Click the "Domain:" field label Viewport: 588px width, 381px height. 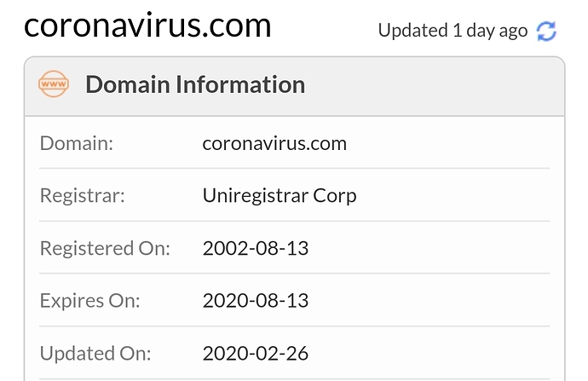[77, 143]
